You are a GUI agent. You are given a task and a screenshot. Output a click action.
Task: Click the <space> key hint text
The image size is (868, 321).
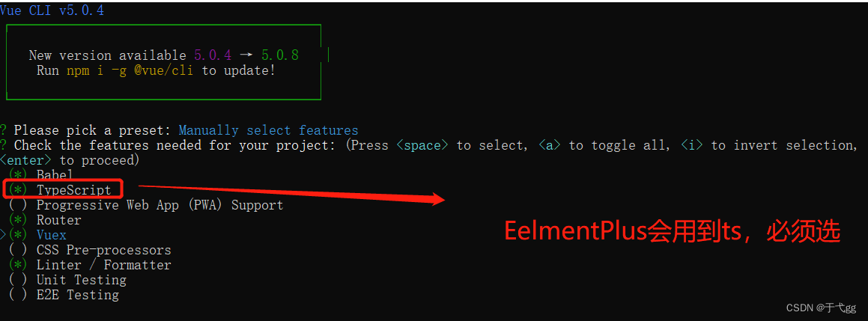(x=422, y=146)
